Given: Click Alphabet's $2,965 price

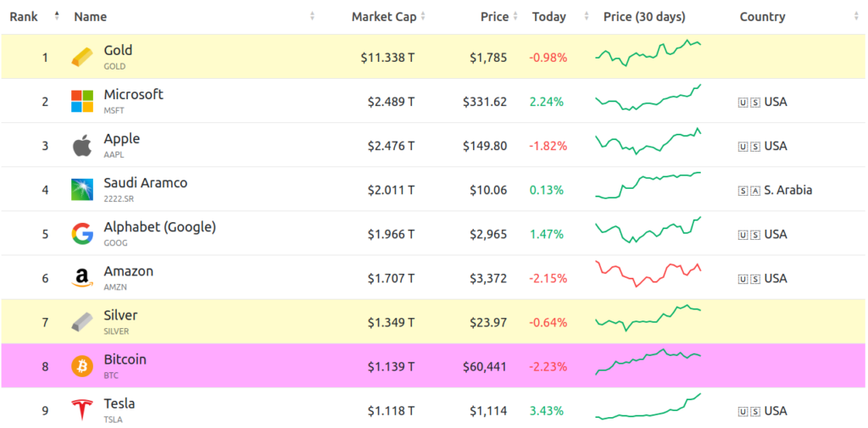Looking at the screenshot, I should point(488,234).
